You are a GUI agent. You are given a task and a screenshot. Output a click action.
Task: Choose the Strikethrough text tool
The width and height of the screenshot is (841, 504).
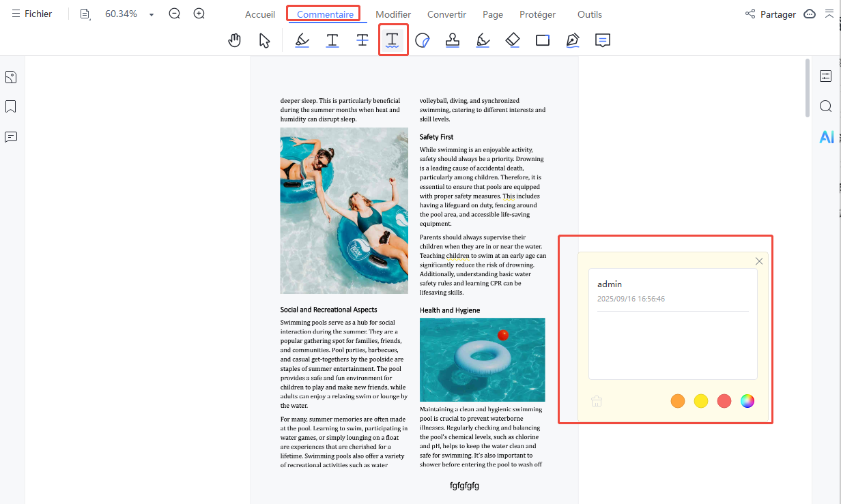362,40
